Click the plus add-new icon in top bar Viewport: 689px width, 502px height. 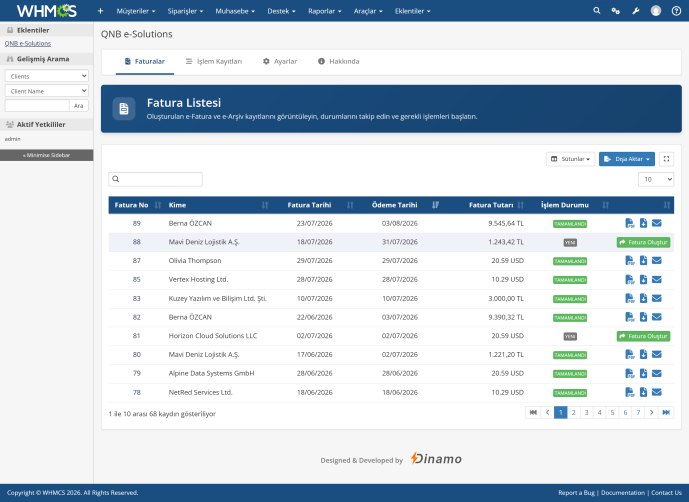pyautogui.click(x=100, y=11)
